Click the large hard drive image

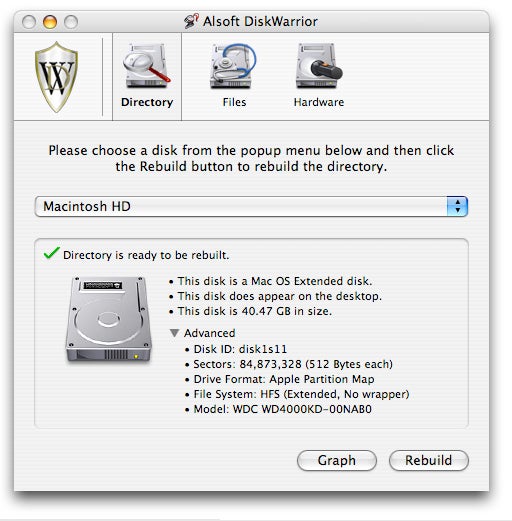coord(108,319)
